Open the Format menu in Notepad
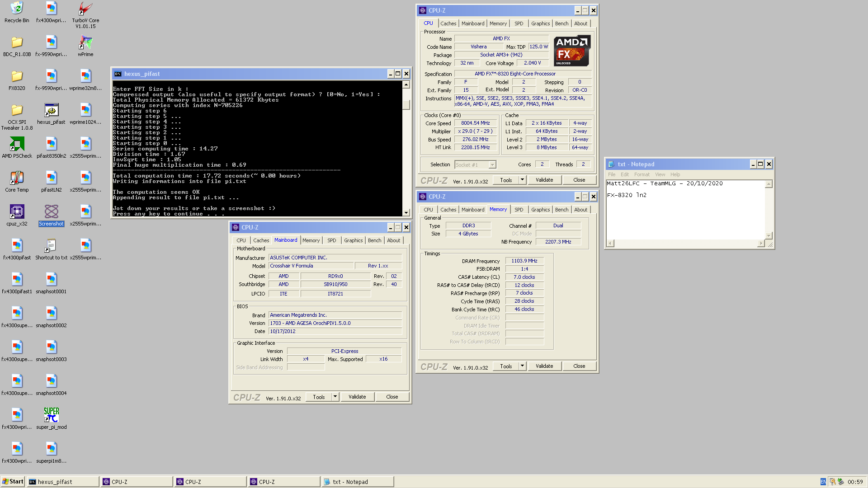868x488 pixels. (642, 174)
